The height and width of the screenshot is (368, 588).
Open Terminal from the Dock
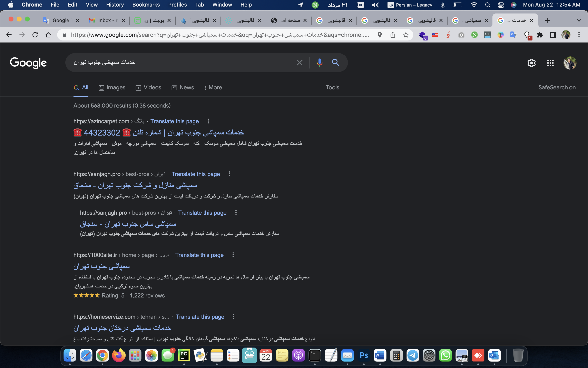coord(315,355)
